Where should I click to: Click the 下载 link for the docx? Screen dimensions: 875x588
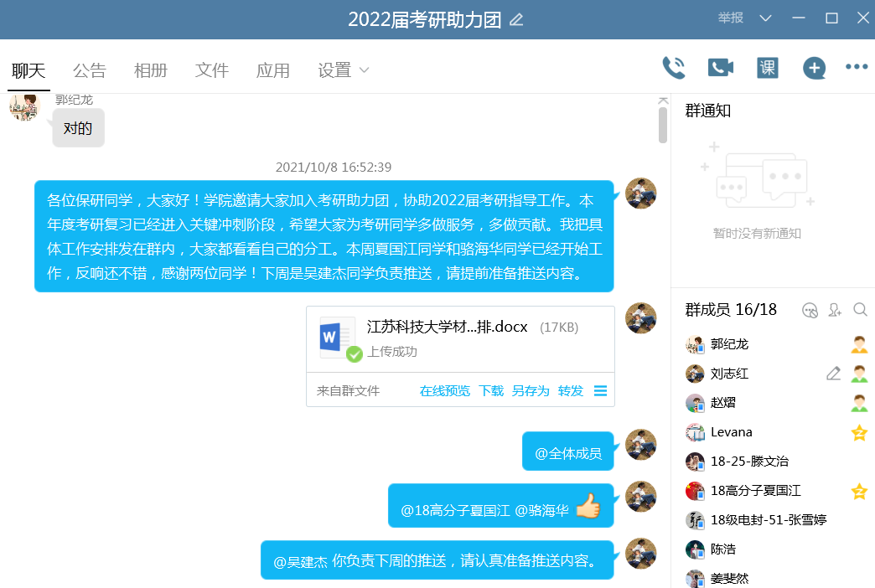coord(491,391)
